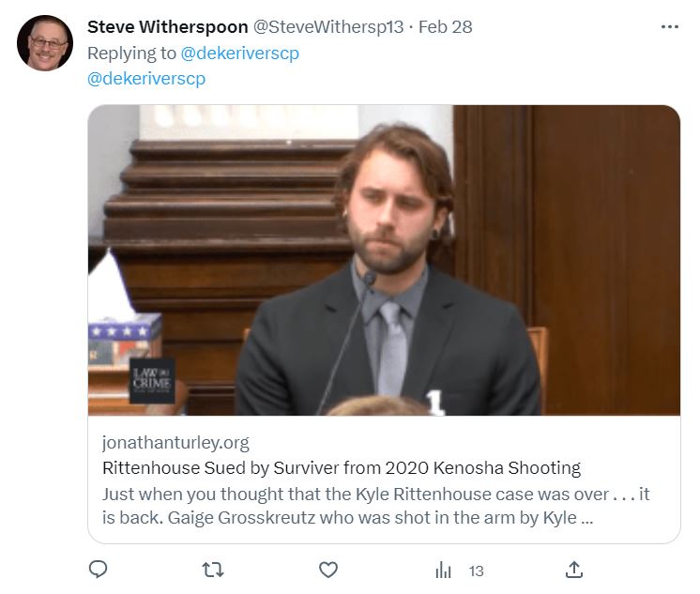Open @dekeriverscp in the Replying to line

[x=239, y=53]
